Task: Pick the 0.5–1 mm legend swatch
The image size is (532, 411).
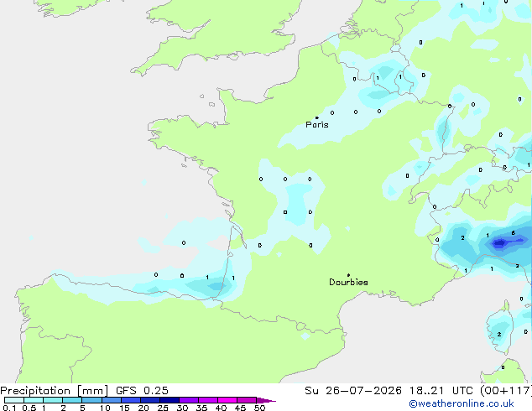Action: 34,400
